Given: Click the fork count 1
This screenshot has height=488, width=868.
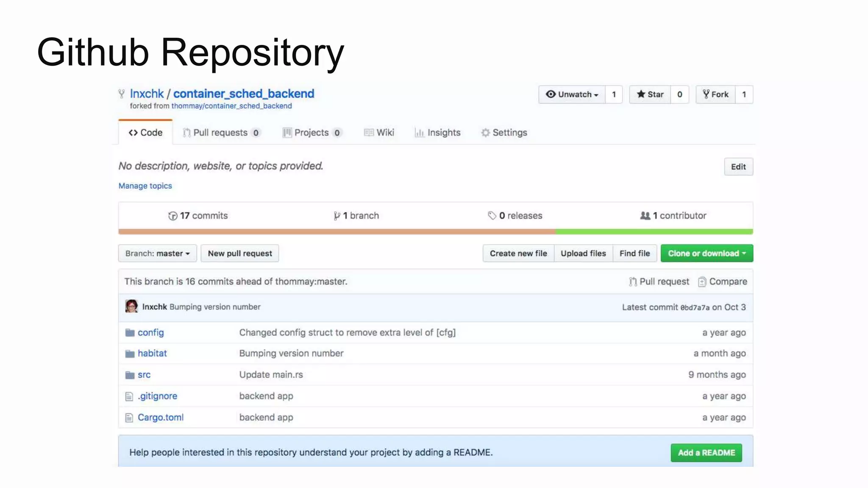Looking at the screenshot, I should (x=744, y=94).
